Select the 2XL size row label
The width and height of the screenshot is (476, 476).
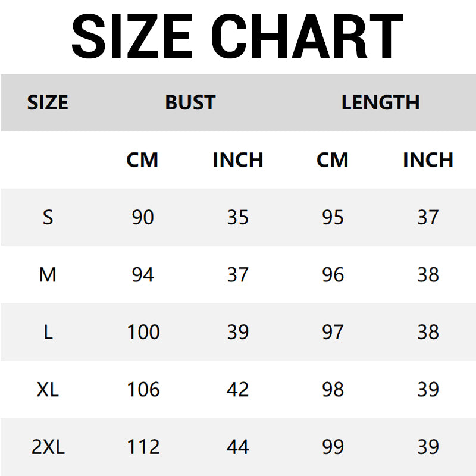point(48,447)
